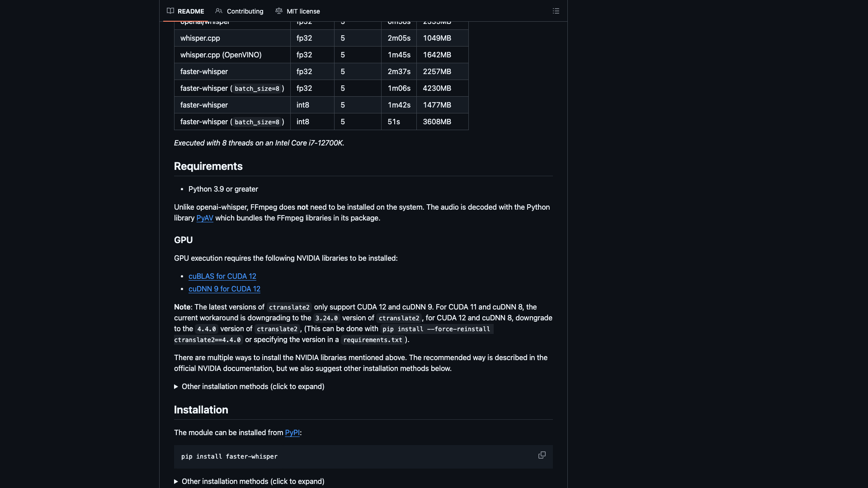Click the Installation heading
This screenshot has width=868, height=488.
(x=201, y=410)
